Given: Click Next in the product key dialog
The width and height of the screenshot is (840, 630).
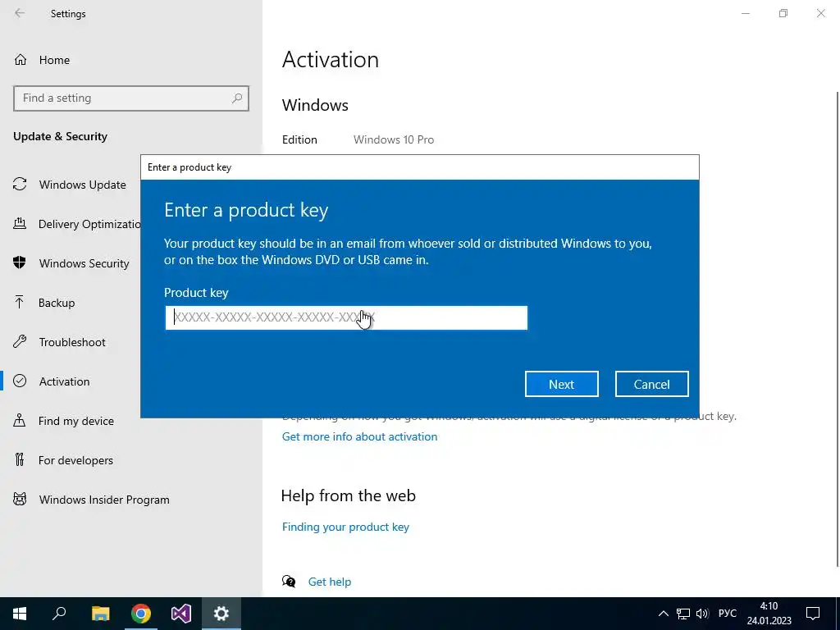Looking at the screenshot, I should (x=561, y=384).
